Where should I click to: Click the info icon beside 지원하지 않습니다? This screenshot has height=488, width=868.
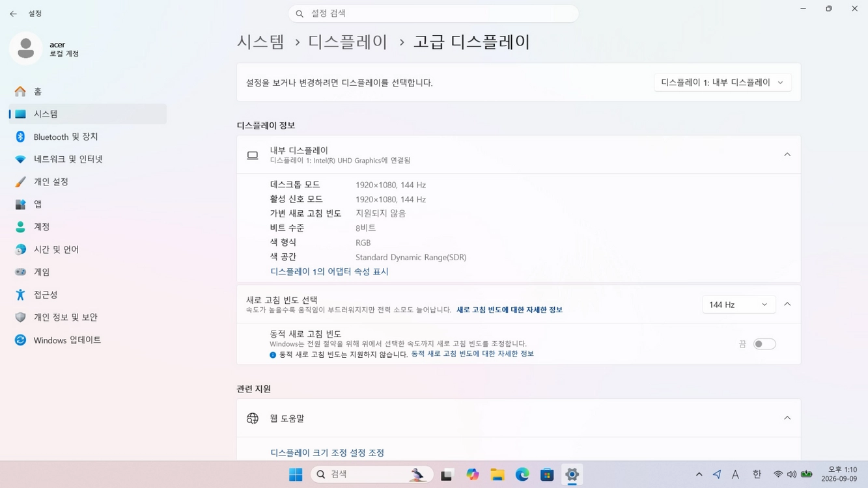pos(273,355)
